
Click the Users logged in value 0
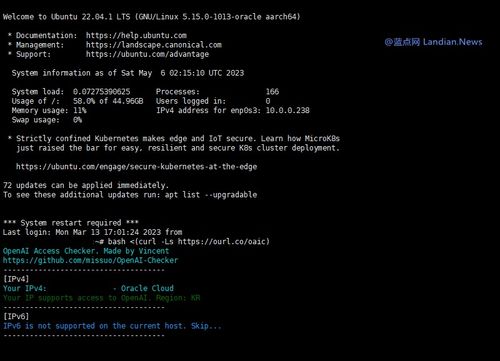point(268,101)
